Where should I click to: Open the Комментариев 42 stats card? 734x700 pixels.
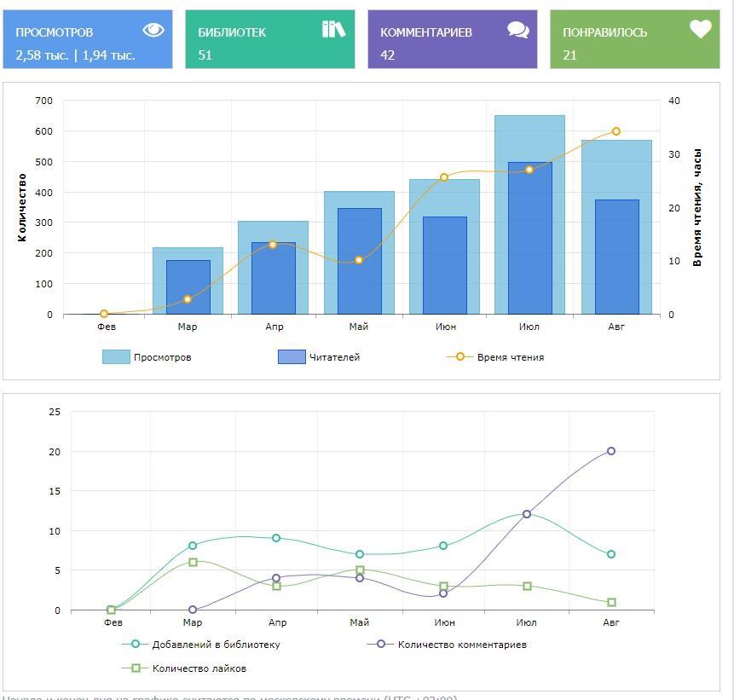452,40
